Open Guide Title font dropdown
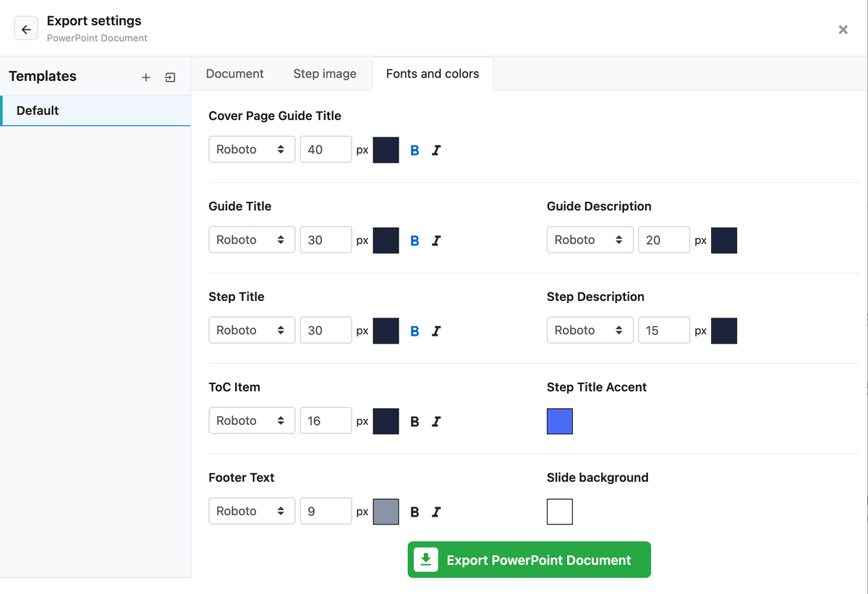The width and height of the screenshot is (868, 594). click(x=252, y=239)
